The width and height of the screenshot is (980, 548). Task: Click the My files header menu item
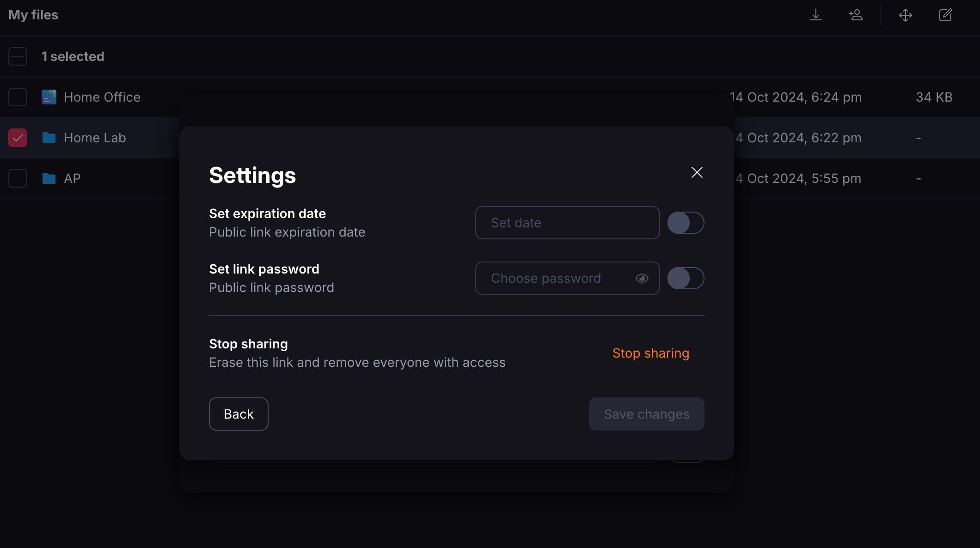33,15
